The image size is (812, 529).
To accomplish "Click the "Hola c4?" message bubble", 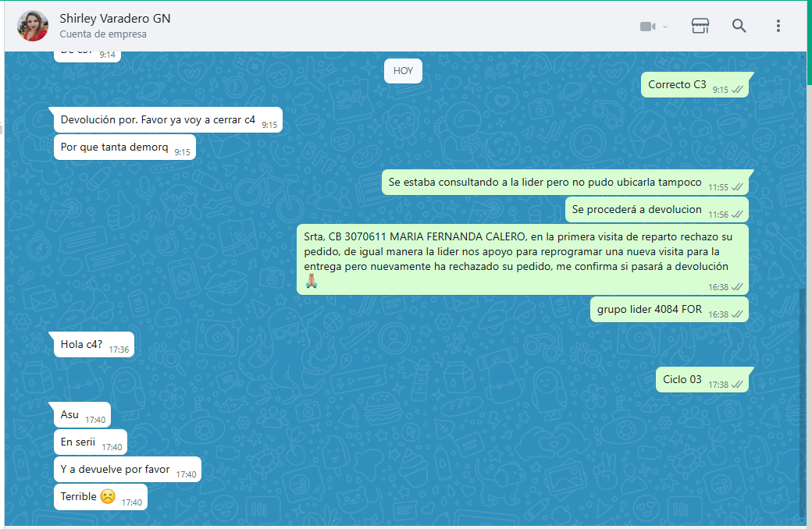I will 82,344.
